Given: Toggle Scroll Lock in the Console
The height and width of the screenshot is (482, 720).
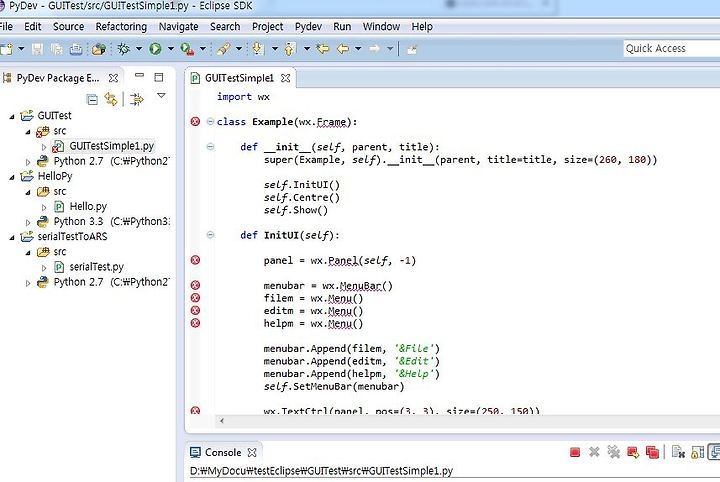Looking at the screenshot, I should pos(697,453).
